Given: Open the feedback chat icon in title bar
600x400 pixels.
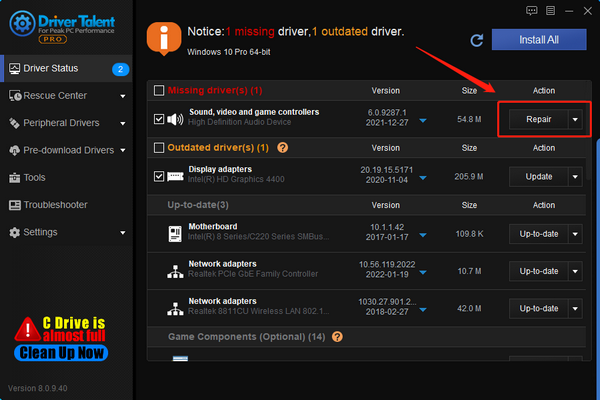Looking at the screenshot, I should 532,11.
